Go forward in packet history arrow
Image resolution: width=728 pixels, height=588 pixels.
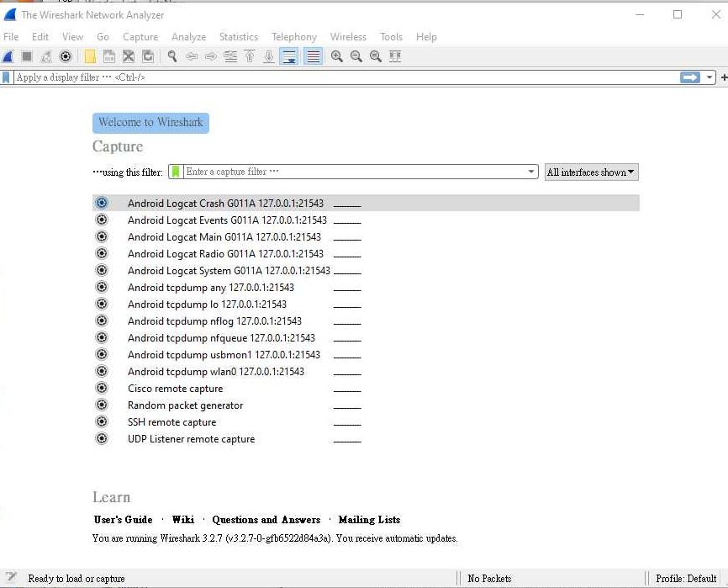[211, 56]
